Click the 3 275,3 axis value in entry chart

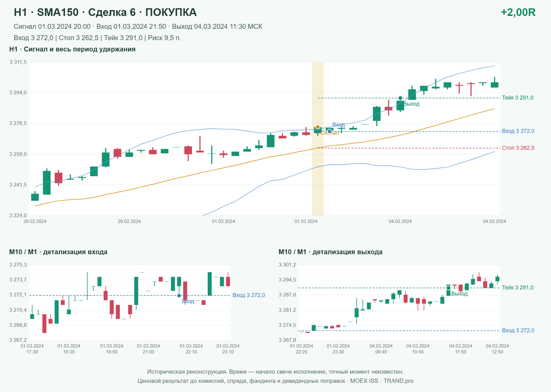18,265
